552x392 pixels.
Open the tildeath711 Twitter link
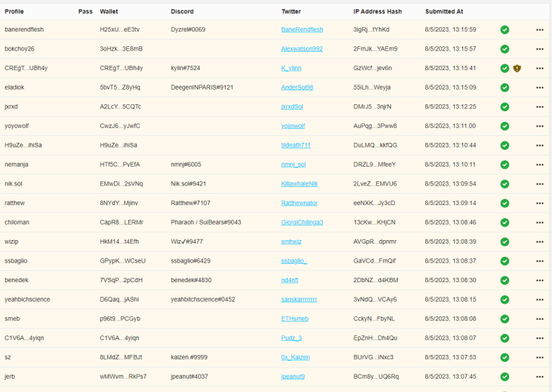(x=296, y=146)
